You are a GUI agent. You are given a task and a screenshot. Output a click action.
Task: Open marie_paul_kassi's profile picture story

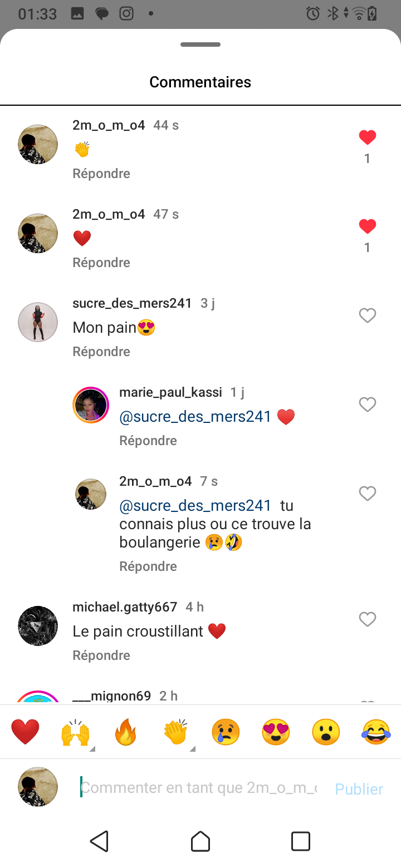[x=90, y=405]
